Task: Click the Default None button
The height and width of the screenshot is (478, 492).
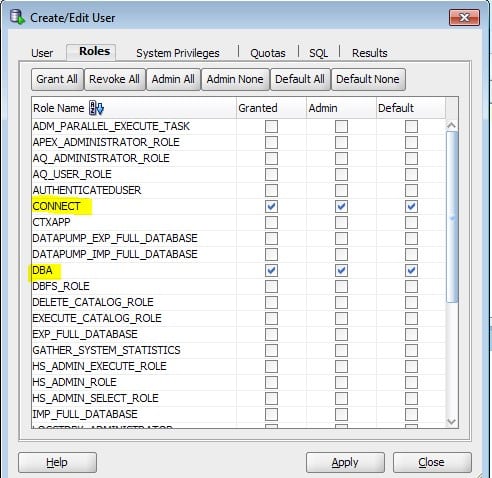Action: point(368,79)
